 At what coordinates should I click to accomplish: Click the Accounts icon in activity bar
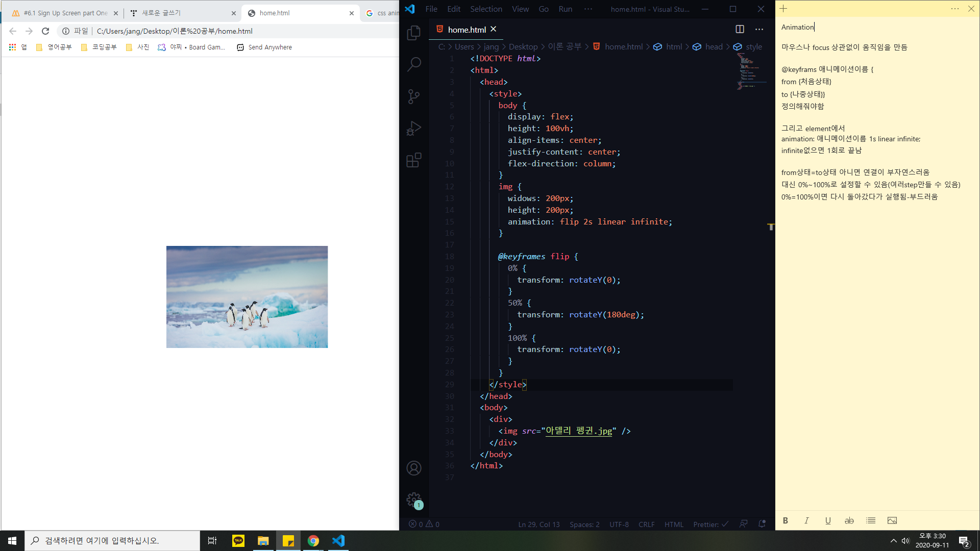414,468
